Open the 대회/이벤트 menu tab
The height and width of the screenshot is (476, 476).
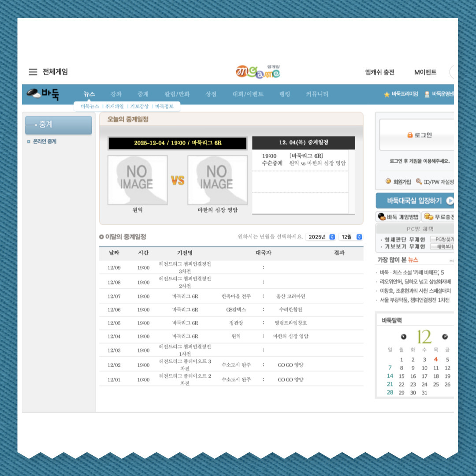pos(248,94)
